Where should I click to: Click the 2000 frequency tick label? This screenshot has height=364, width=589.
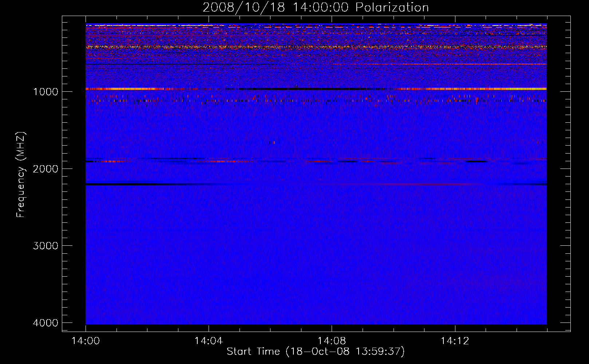tap(46, 169)
